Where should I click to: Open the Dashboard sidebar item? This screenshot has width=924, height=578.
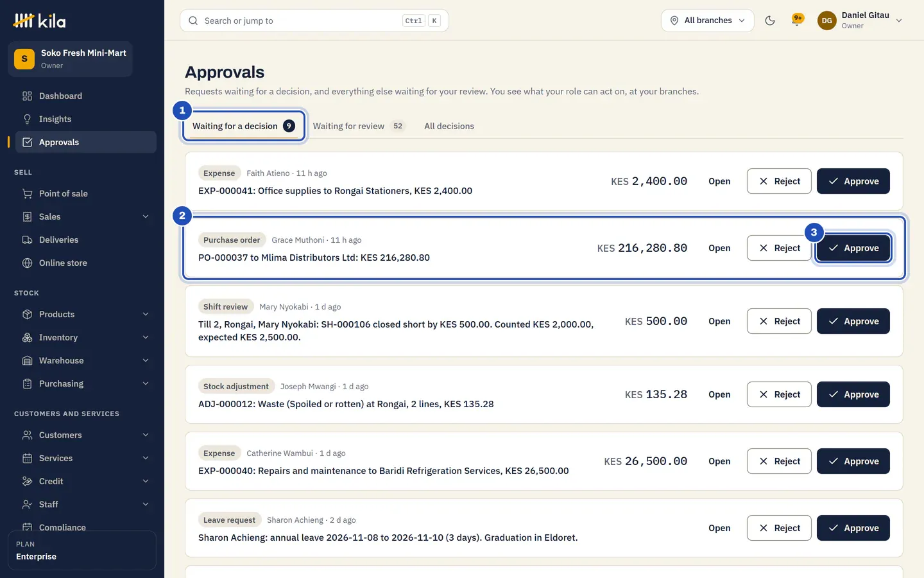pos(85,96)
